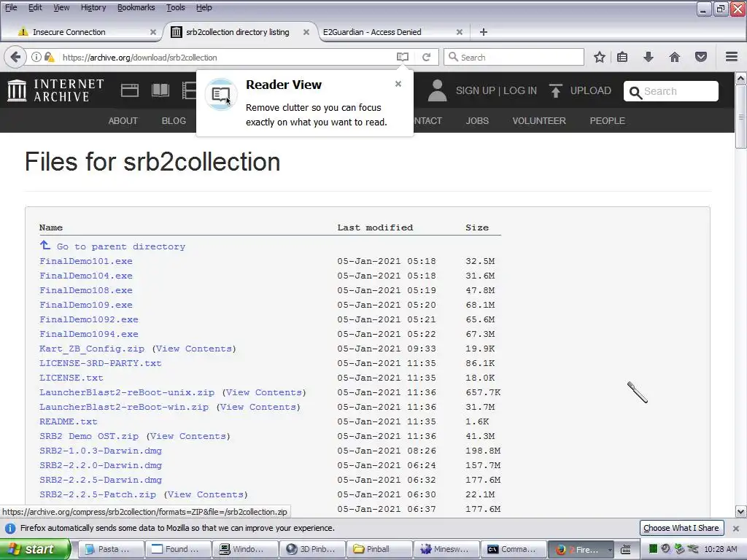View Contents of SRB2 Demo OST.zip
The image size is (747, 560).
(188, 436)
